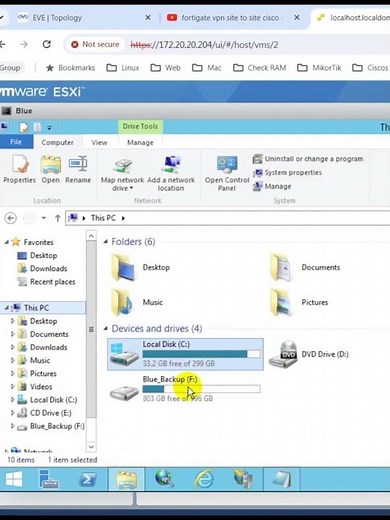Select the Local Disk (C:) drive
The height and width of the screenshot is (520, 390).
[x=185, y=354]
